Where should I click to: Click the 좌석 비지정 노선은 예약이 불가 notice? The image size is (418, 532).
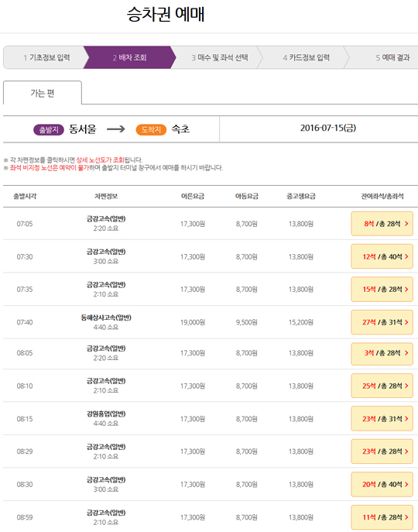click(x=50, y=167)
